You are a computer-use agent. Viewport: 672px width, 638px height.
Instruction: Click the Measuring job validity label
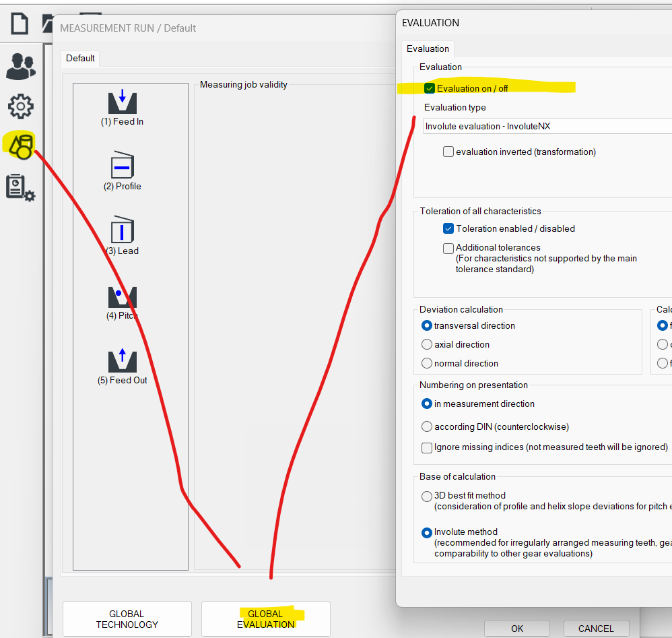244,84
